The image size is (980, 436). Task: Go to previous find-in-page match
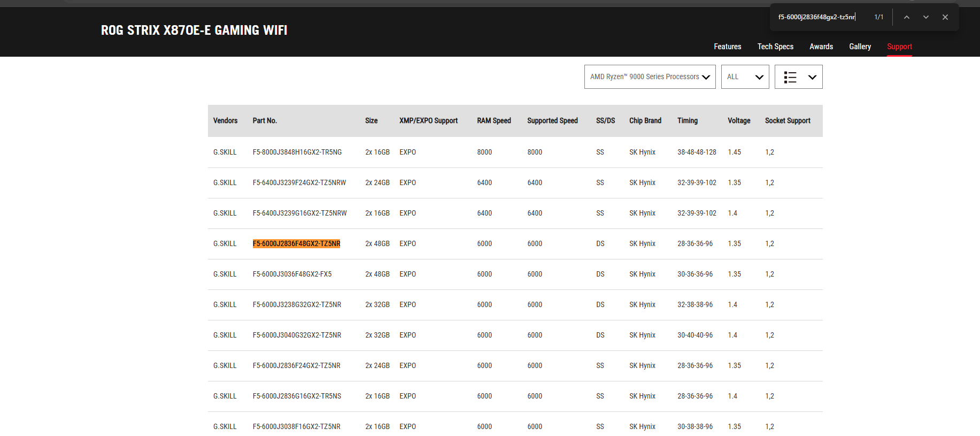pyautogui.click(x=907, y=17)
